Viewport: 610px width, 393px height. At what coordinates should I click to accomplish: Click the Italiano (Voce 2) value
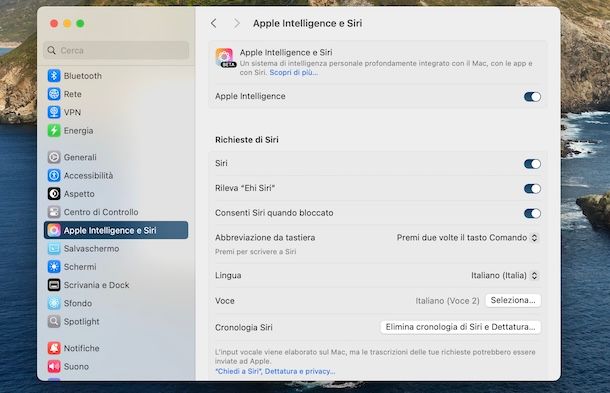tap(447, 301)
